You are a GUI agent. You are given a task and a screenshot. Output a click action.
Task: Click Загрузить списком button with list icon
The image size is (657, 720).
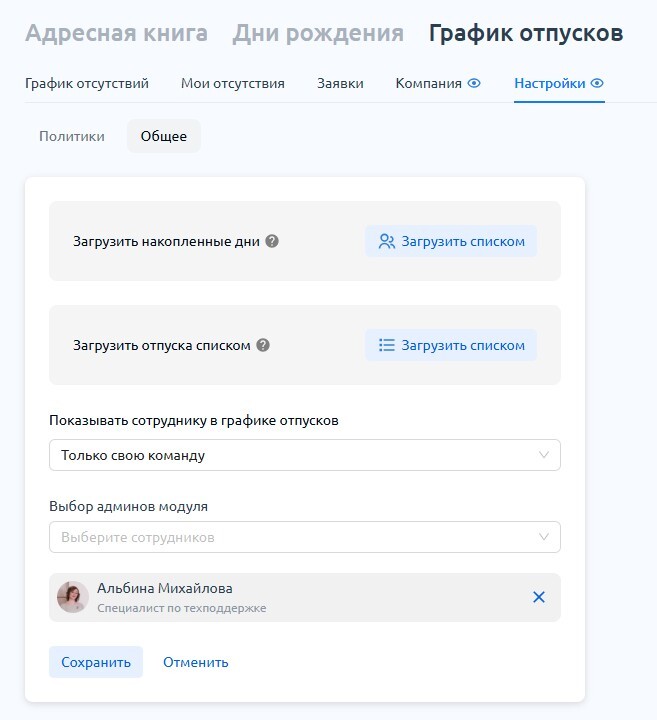point(451,345)
